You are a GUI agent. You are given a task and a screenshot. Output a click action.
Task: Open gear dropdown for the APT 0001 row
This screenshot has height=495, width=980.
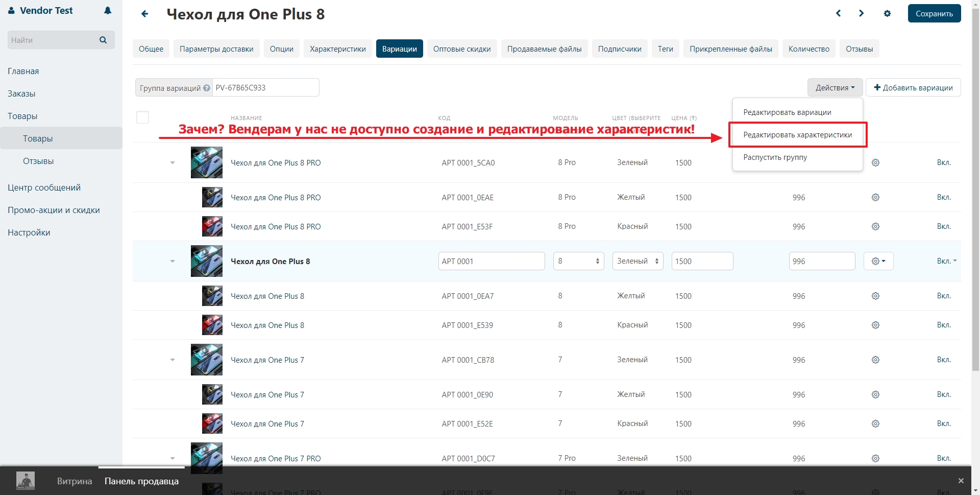[878, 261]
